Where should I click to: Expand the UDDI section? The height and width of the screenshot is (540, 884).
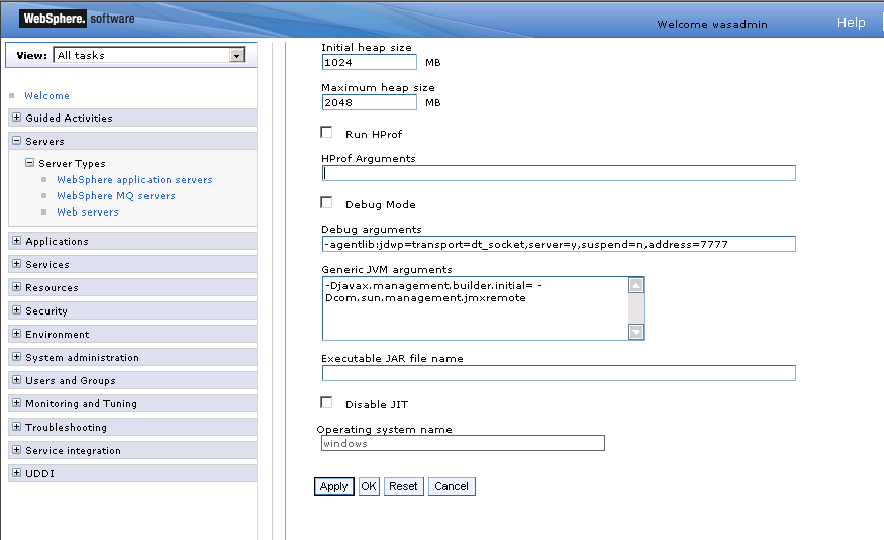point(16,473)
